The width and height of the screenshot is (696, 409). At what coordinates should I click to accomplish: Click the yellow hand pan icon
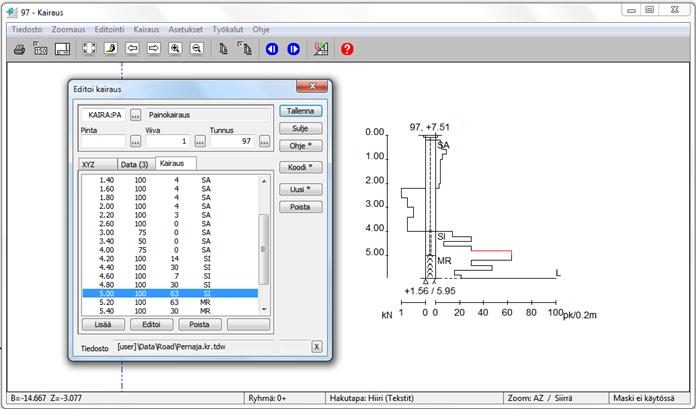click(x=111, y=48)
